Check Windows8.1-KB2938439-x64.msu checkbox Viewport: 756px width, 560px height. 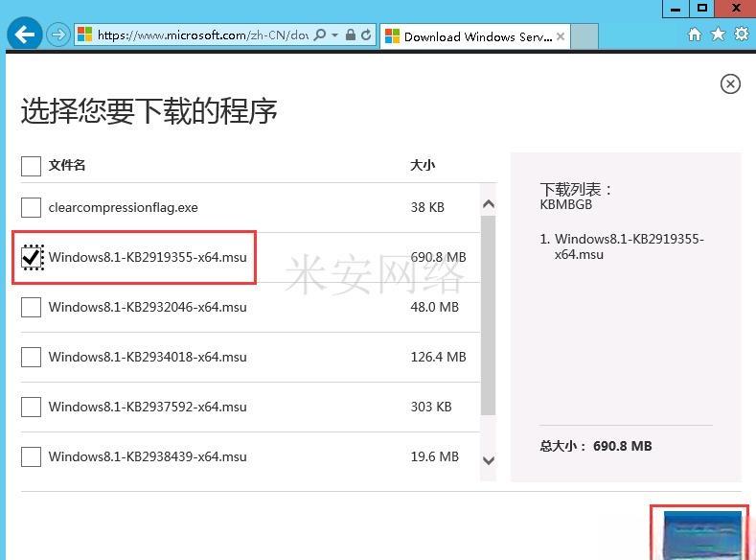[31, 456]
